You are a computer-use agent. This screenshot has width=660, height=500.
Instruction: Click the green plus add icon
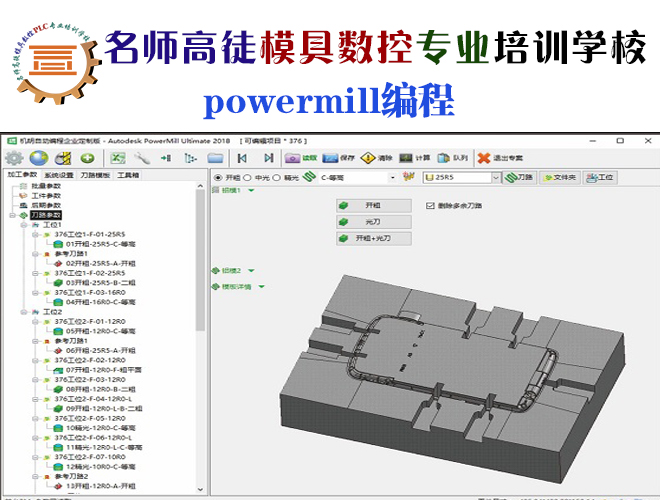(88, 158)
